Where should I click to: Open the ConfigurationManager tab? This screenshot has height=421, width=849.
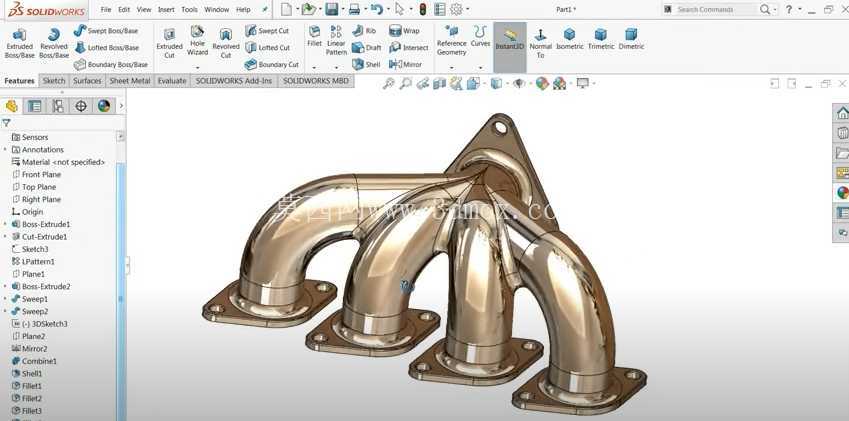[x=58, y=106]
